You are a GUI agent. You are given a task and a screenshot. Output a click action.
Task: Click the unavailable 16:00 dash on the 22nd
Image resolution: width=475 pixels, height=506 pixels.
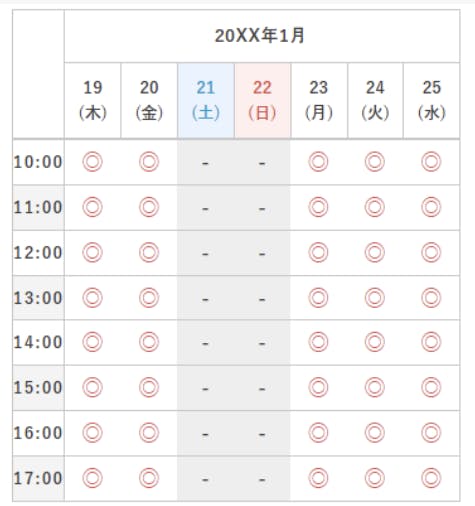(x=262, y=434)
